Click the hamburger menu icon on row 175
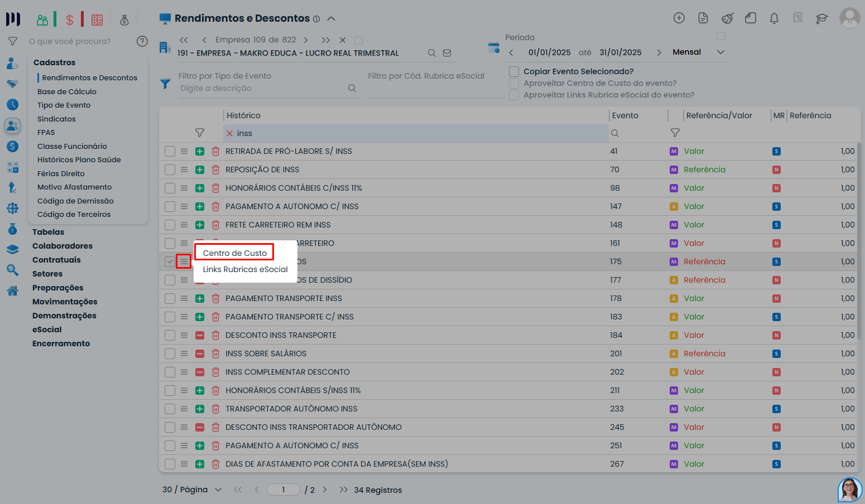The width and height of the screenshot is (865, 504). pyautogui.click(x=184, y=261)
